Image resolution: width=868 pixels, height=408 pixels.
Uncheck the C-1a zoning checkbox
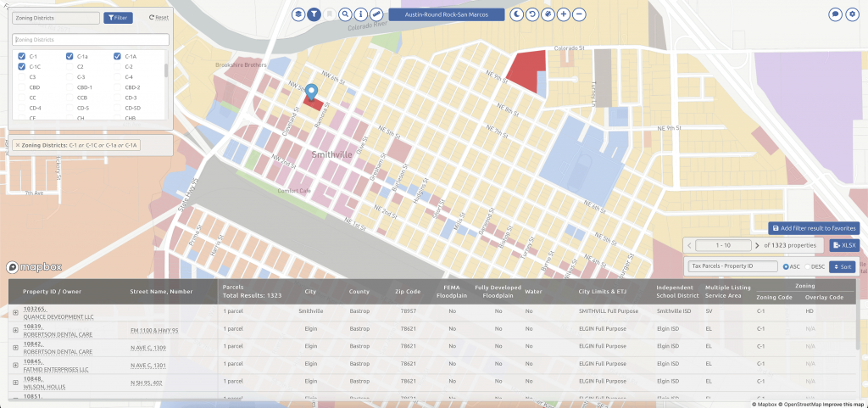[70, 56]
